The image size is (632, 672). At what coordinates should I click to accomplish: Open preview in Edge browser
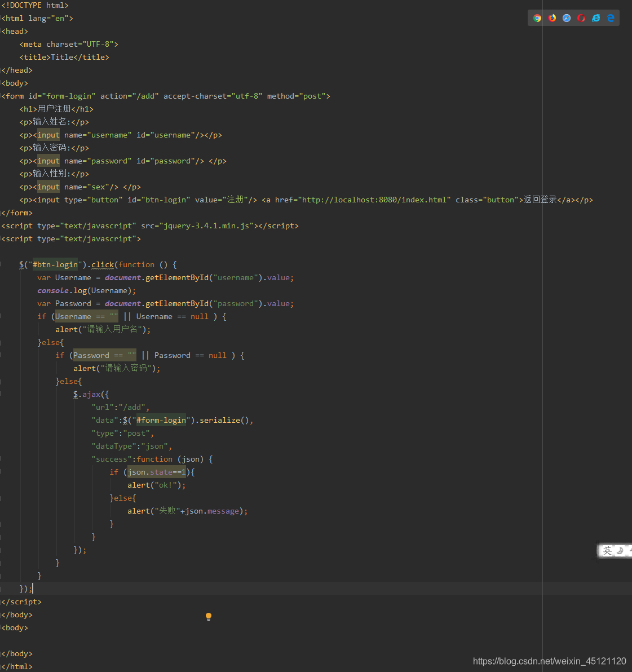pos(611,18)
